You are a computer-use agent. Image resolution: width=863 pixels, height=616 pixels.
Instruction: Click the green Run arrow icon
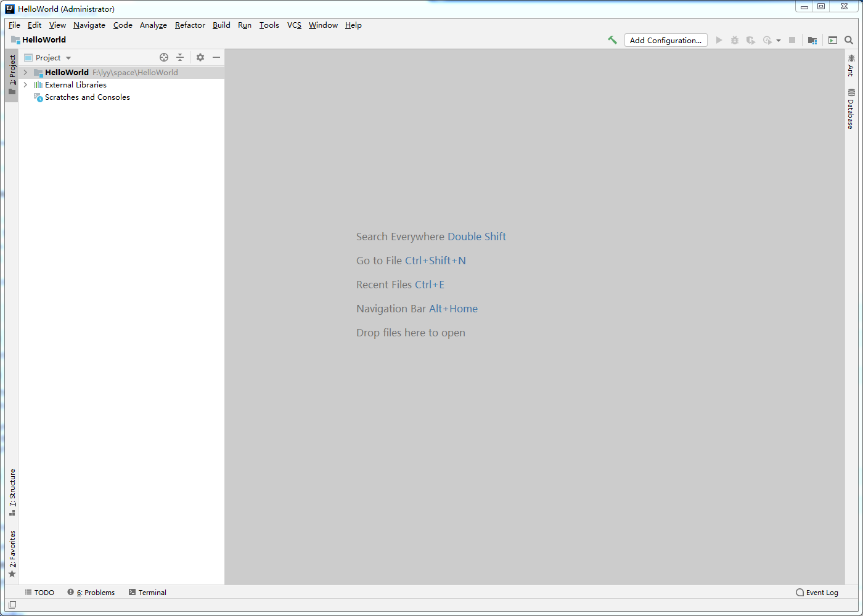click(719, 40)
